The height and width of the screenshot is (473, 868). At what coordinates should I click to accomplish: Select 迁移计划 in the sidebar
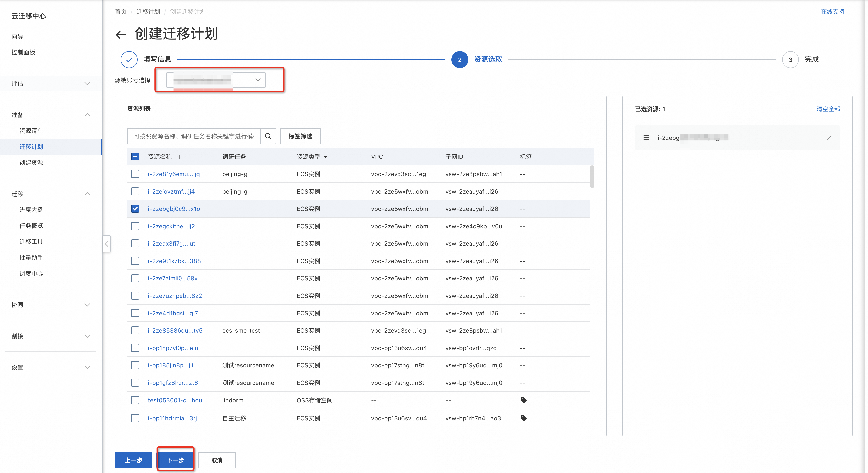tap(31, 147)
